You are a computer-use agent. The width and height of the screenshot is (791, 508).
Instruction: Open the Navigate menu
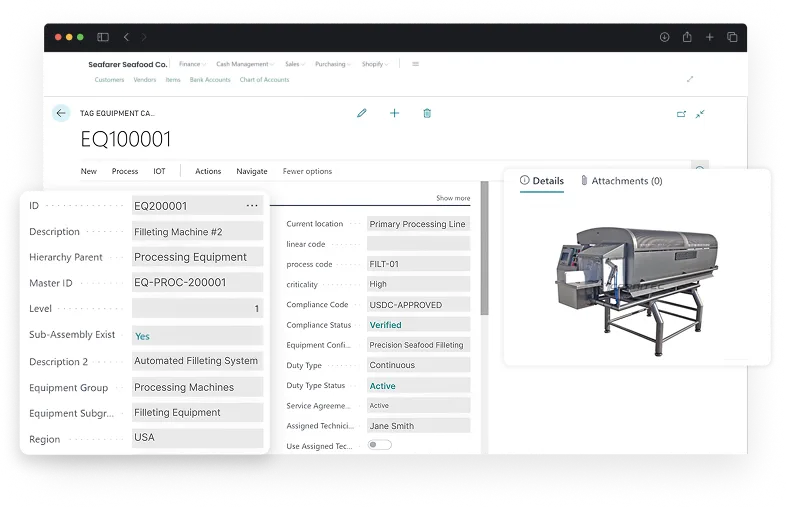tap(252, 171)
